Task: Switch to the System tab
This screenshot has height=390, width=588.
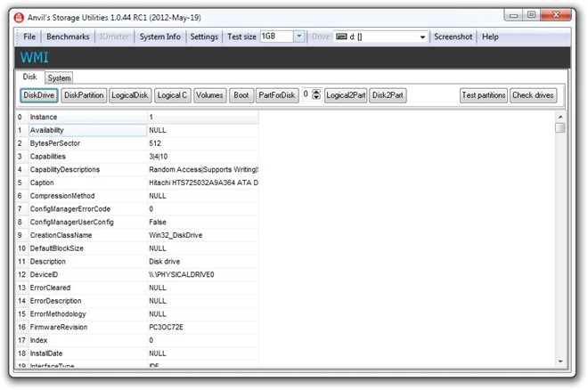Action: [60, 78]
